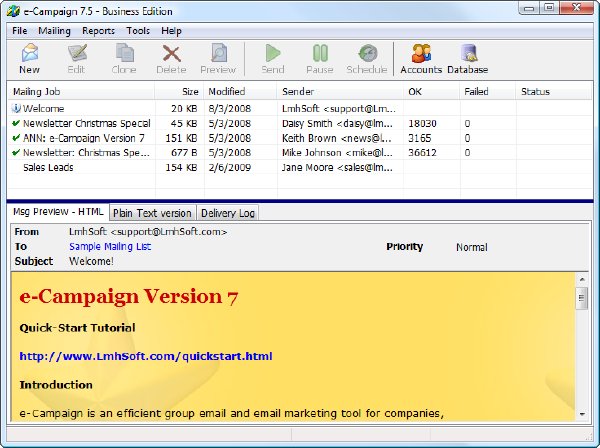Click the 8/3/2008 modified date cell

(x=230, y=108)
